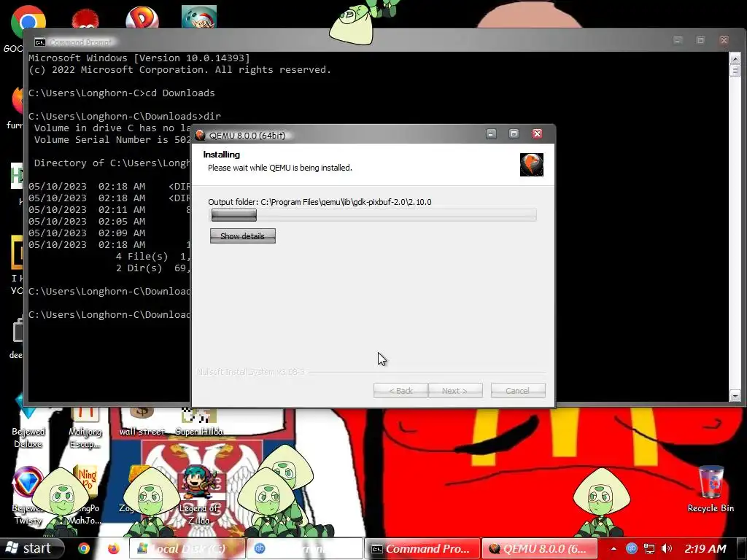Screen dimensions: 747x560
Task: Open the start menu
Action: tap(31, 548)
